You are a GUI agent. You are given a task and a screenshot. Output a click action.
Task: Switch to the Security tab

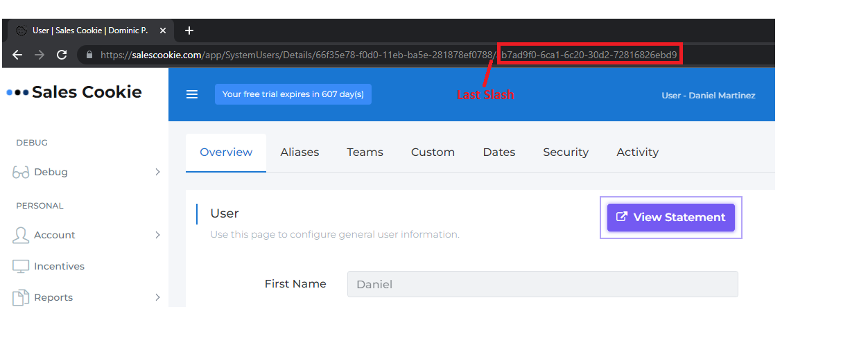[566, 152]
